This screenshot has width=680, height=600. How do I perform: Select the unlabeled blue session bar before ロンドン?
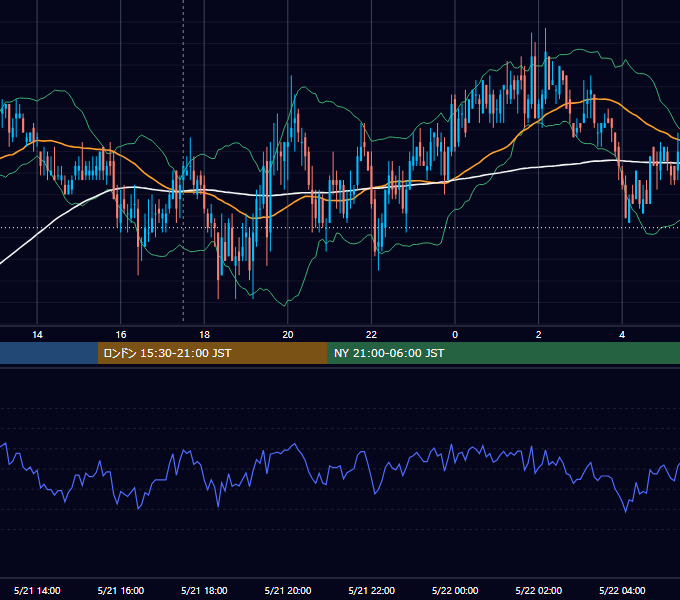coord(49,353)
